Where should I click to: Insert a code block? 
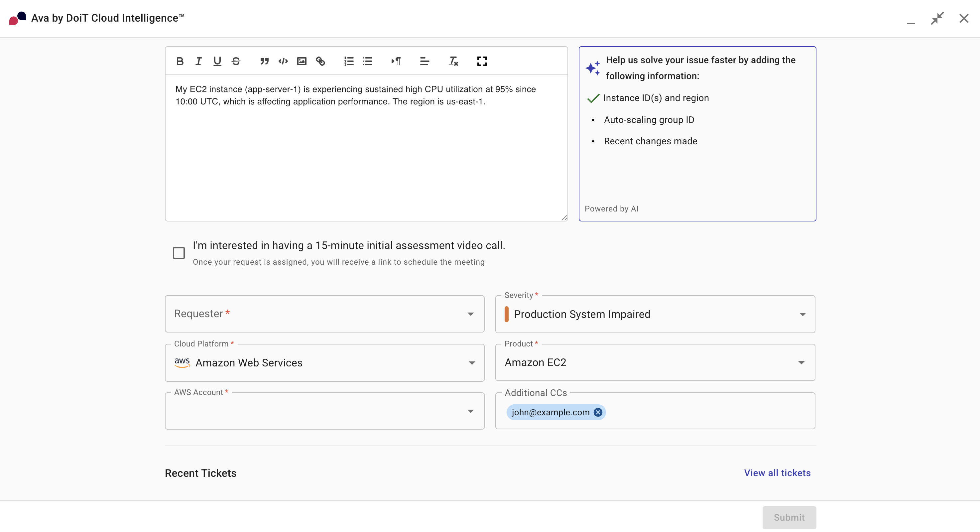point(283,61)
